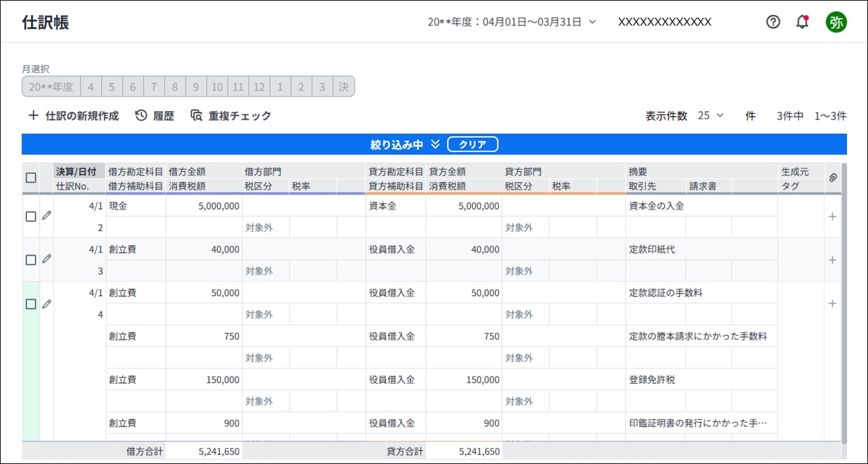
Task: Click the クリア filter button
Action: 473,145
